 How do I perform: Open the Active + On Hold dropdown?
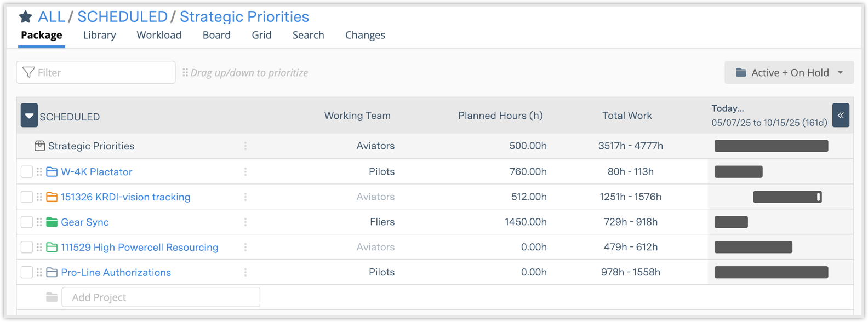tap(789, 73)
